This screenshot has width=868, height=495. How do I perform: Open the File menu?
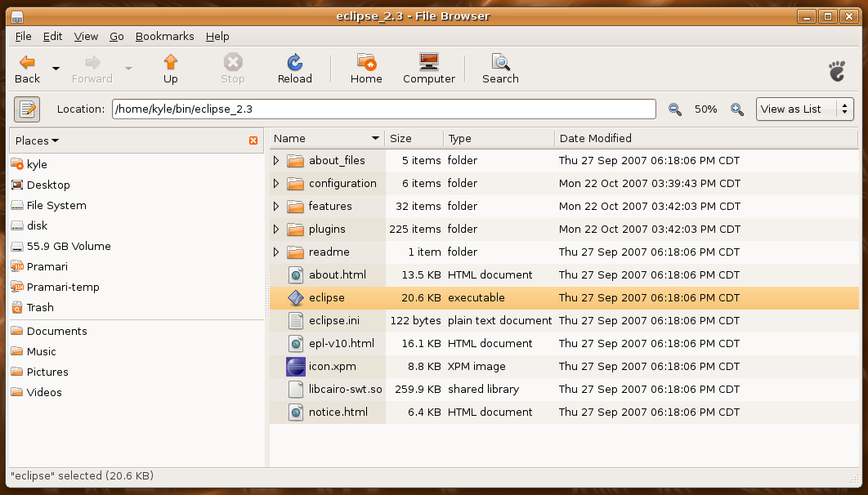point(23,37)
